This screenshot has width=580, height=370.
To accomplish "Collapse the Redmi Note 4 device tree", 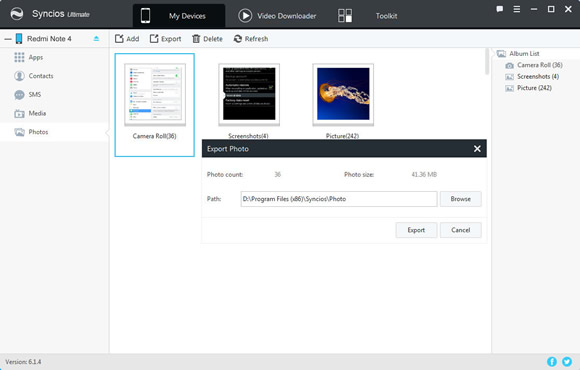I will click(8, 39).
